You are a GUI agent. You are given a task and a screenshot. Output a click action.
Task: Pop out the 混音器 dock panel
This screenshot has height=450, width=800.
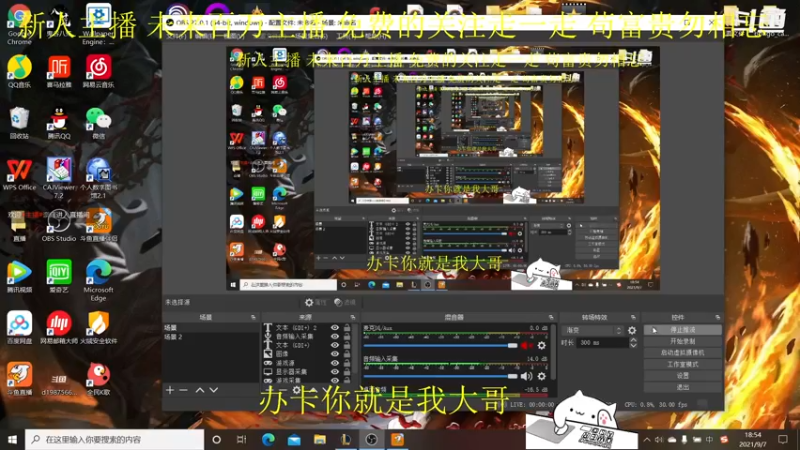[x=551, y=317]
